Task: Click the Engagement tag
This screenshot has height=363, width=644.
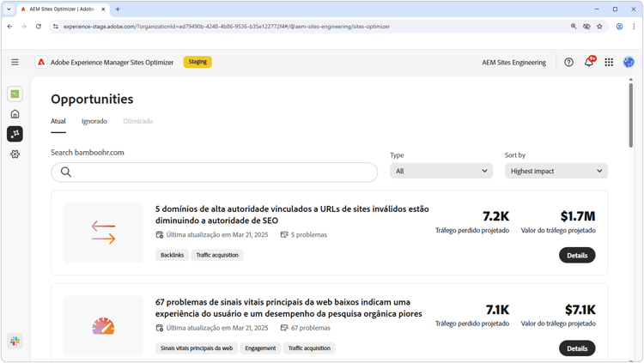Action: [x=260, y=348]
